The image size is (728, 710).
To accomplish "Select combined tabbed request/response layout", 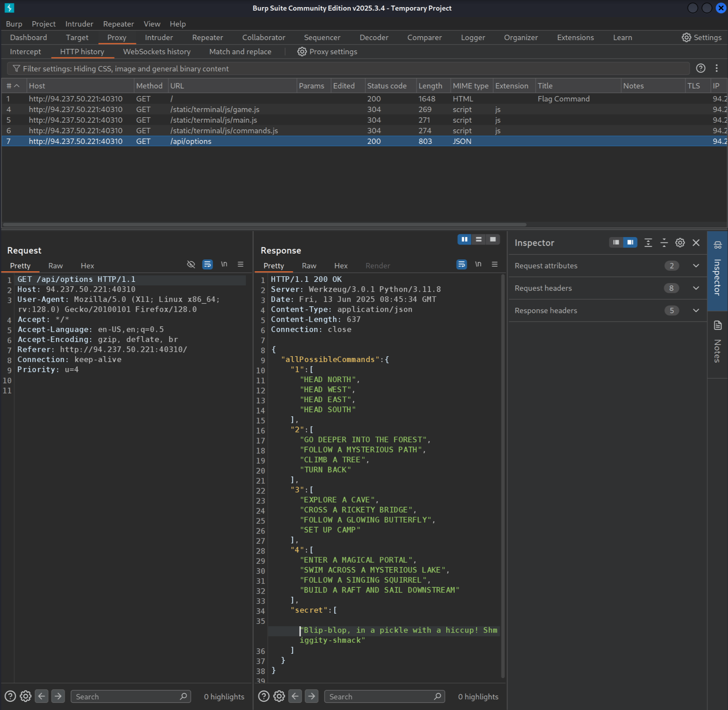I will (493, 239).
